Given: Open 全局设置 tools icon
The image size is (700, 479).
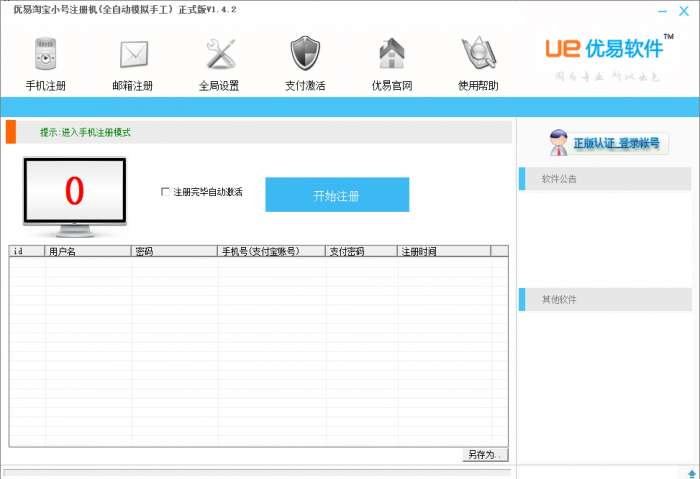Looking at the screenshot, I should pos(220,54).
